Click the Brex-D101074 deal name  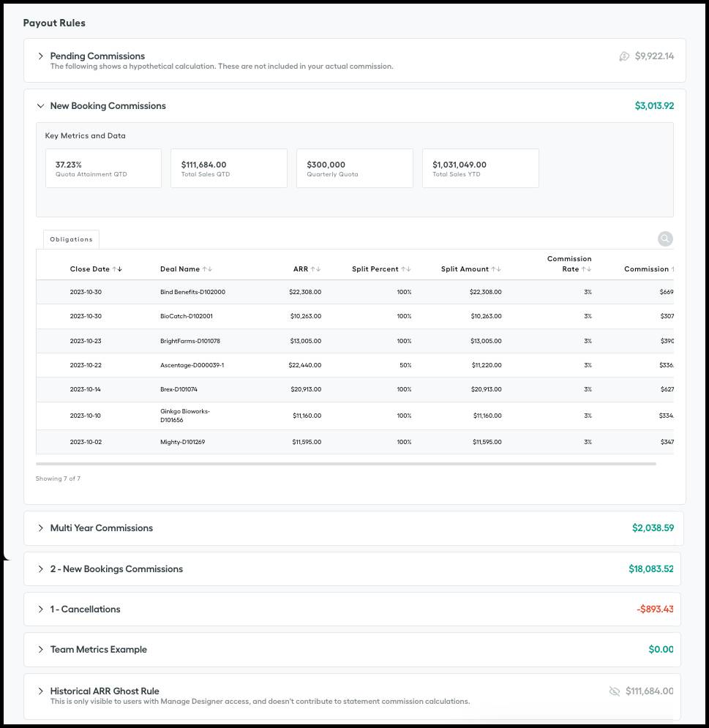pyautogui.click(x=179, y=389)
